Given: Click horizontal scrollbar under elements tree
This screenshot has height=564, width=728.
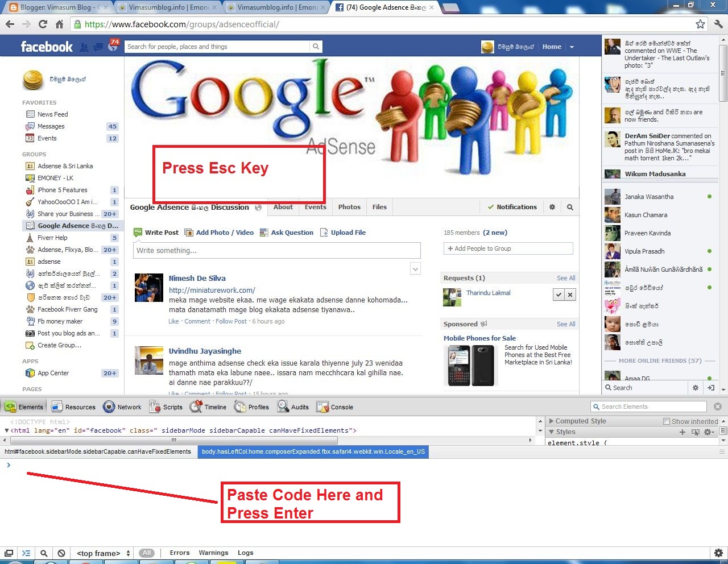Looking at the screenshot, I should point(174,440).
